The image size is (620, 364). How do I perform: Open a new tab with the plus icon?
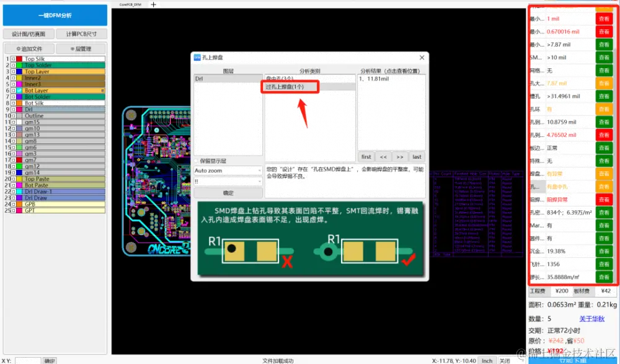click(x=153, y=4)
